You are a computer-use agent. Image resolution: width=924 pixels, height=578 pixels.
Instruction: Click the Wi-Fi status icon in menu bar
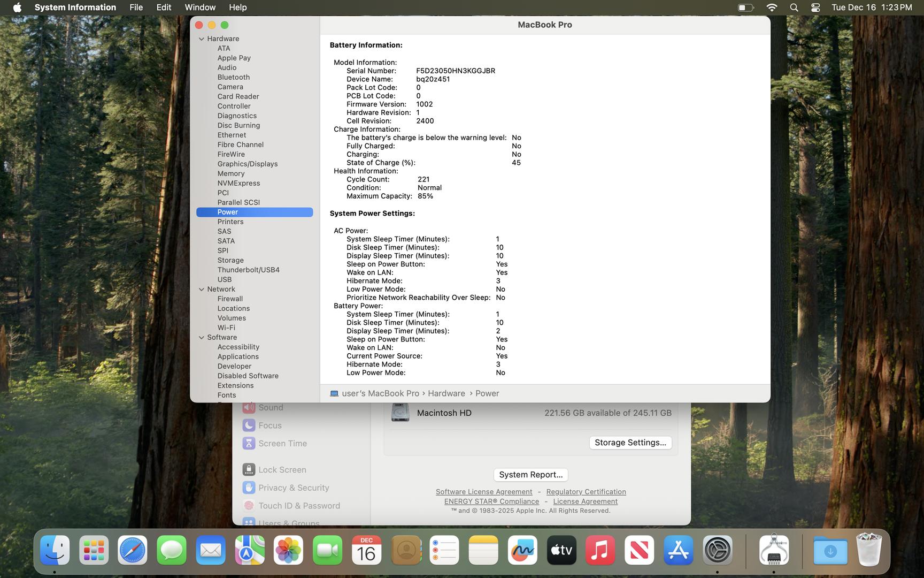pos(772,7)
